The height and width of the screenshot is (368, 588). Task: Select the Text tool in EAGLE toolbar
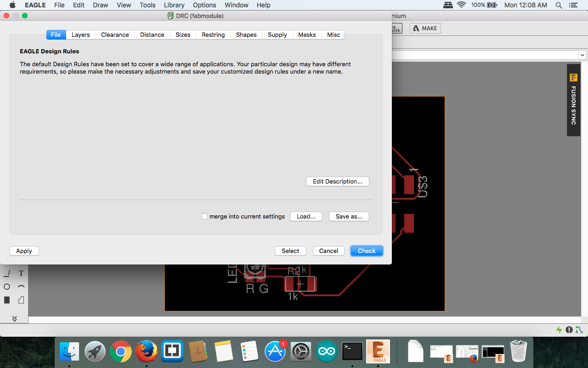(21, 273)
